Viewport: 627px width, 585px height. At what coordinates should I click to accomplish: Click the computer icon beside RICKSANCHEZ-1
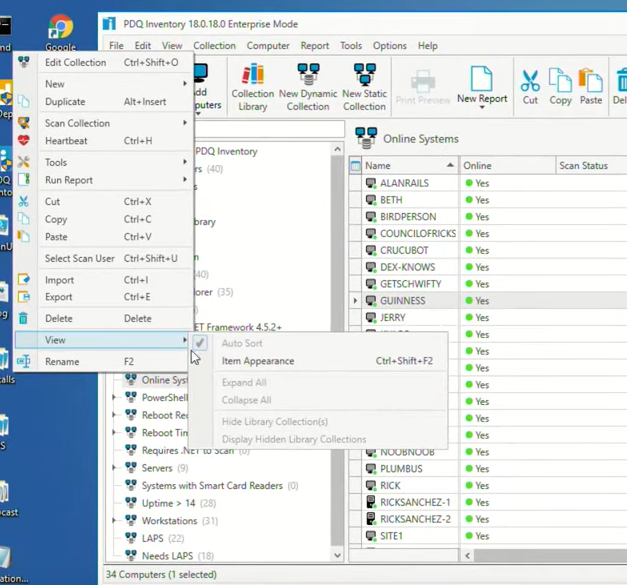(371, 502)
